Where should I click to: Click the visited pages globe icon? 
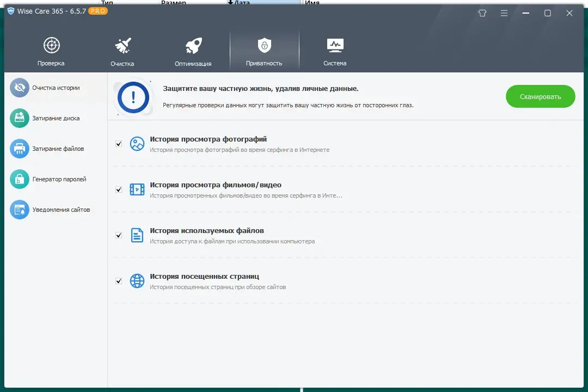[x=137, y=281]
